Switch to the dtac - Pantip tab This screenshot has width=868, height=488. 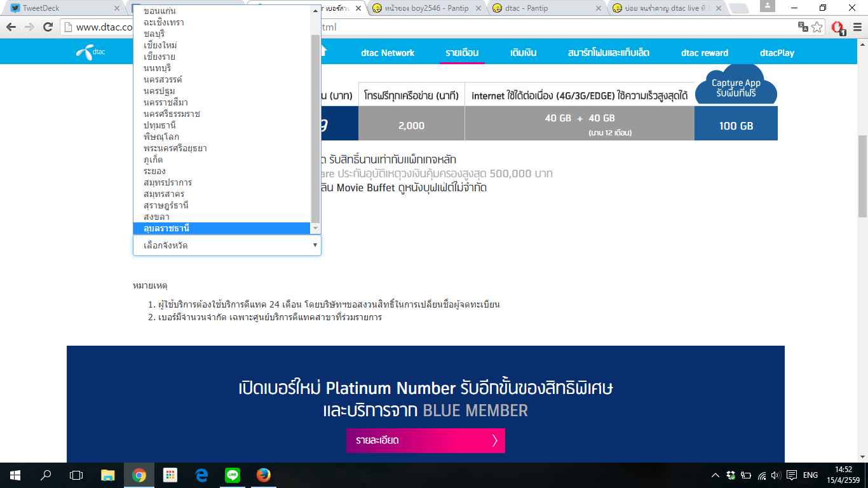coord(546,8)
